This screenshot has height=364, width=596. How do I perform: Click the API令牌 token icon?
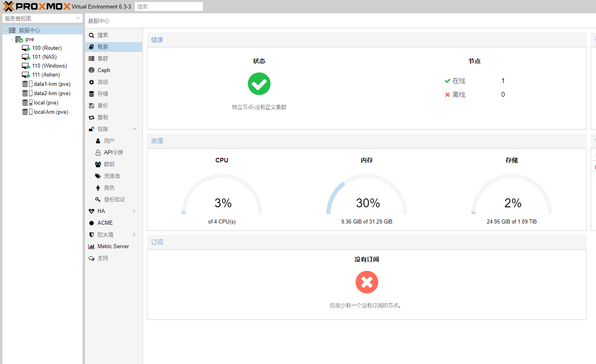[98, 153]
